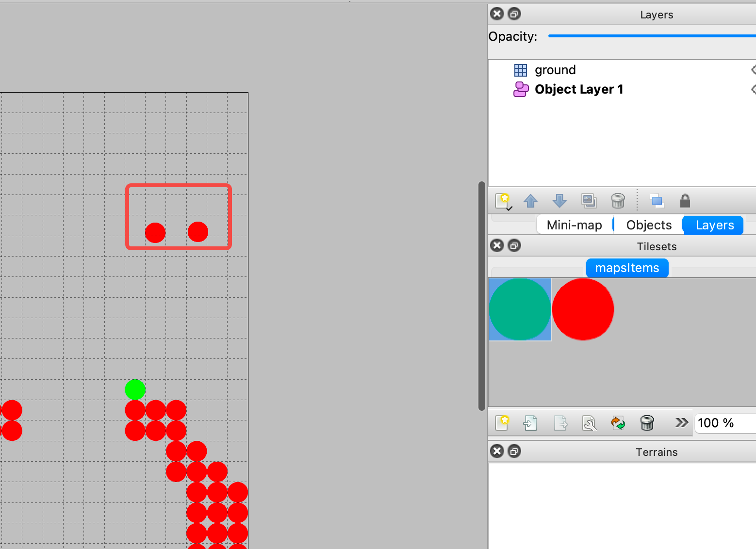This screenshot has height=549, width=756.
Task: Click the ground tile layer grid icon
Action: [x=521, y=70]
